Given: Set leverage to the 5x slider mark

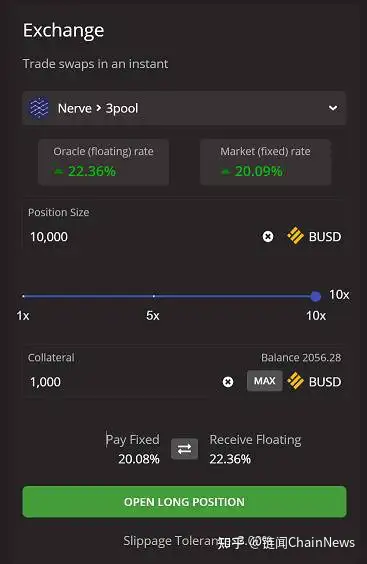Looking at the screenshot, I should (154, 296).
